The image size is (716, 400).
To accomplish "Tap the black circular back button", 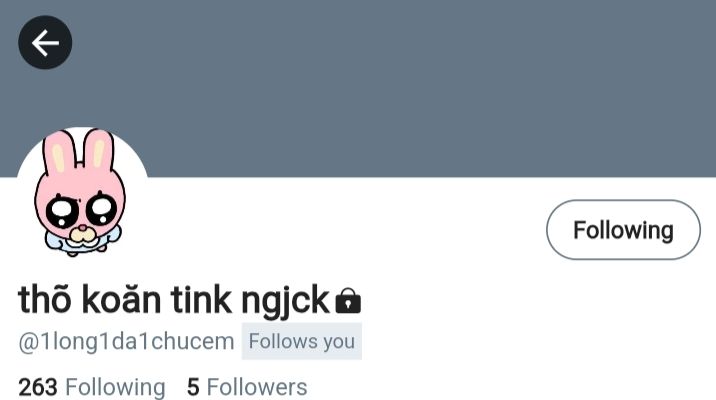I will (45, 42).
